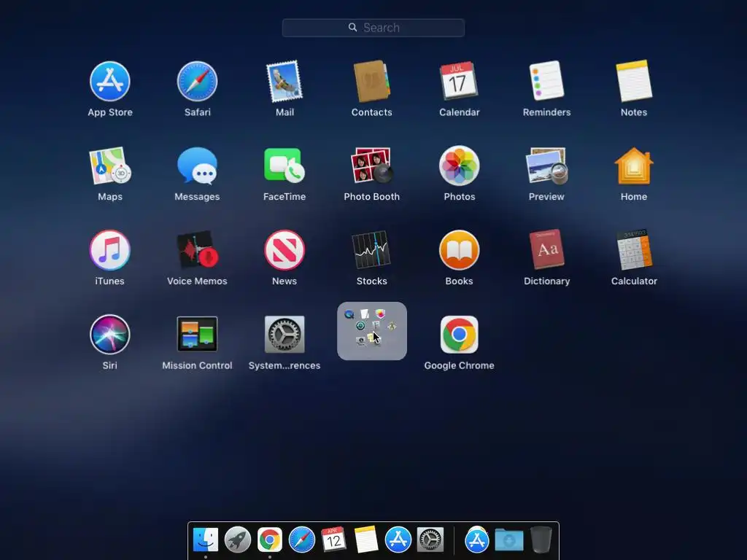
Task: Launch Mission Control
Action: click(197, 334)
